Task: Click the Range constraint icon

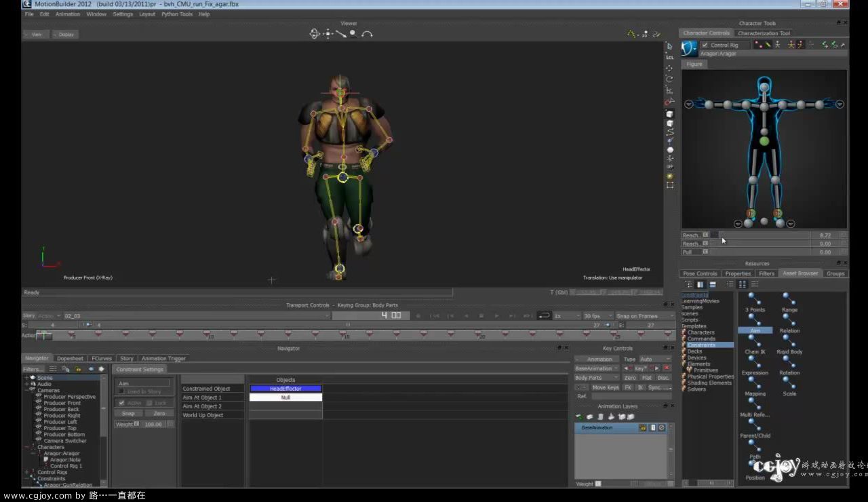Action: (x=789, y=299)
